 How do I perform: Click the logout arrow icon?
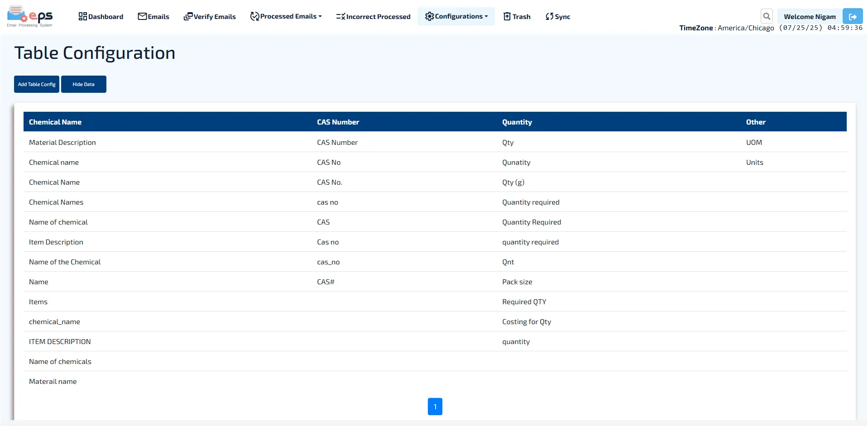pyautogui.click(x=852, y=17)
